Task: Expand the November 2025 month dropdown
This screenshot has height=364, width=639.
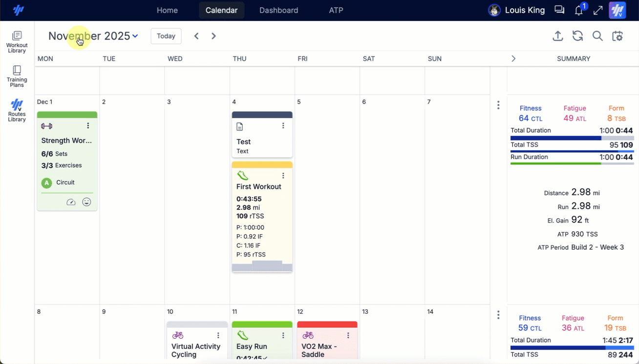Action: coord(135,36)
